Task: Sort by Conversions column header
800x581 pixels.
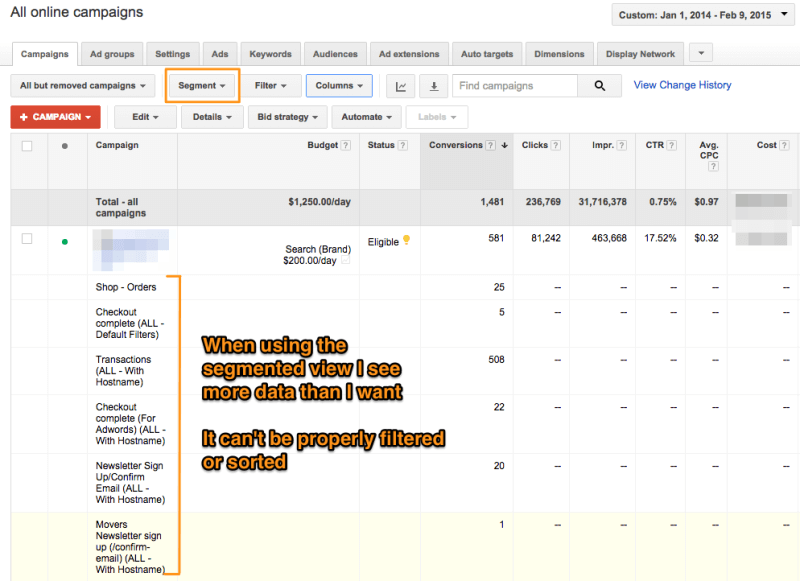Action: click(456, 145)
